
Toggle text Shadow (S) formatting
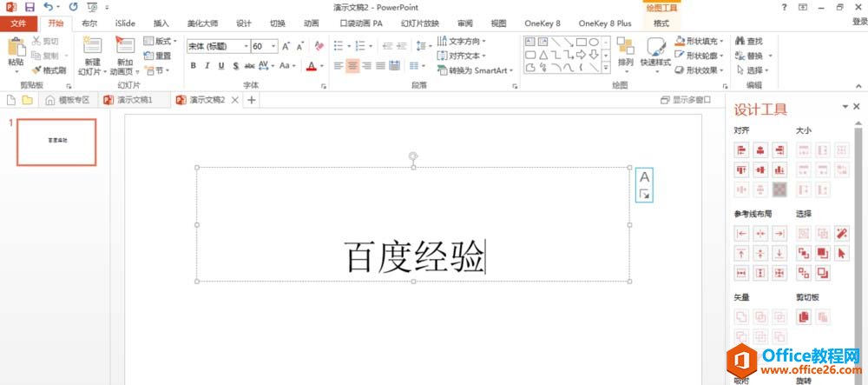click(x=235, y=65)
